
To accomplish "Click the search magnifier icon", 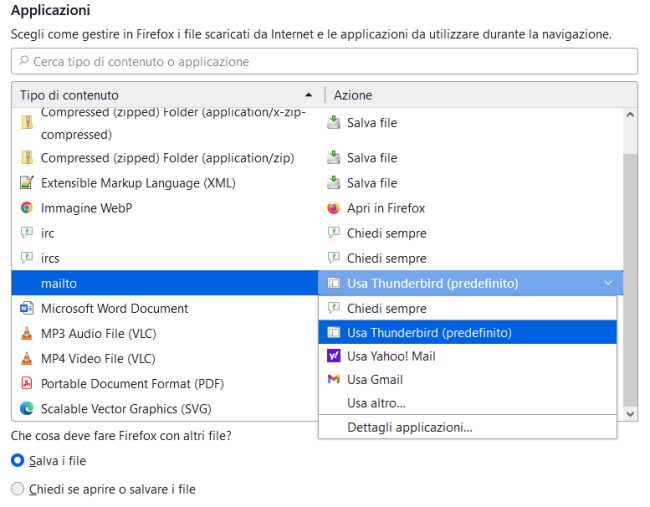I will (24, 61).
